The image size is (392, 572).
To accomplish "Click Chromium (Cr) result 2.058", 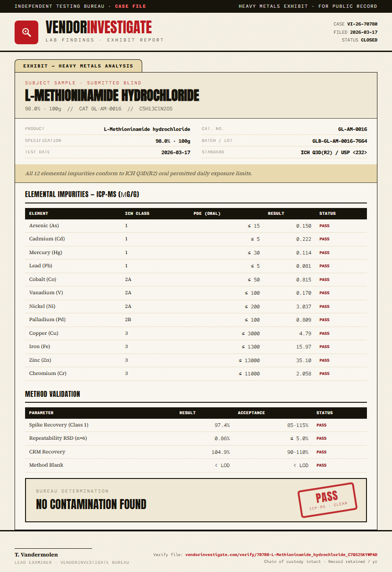I will (304, 374).
